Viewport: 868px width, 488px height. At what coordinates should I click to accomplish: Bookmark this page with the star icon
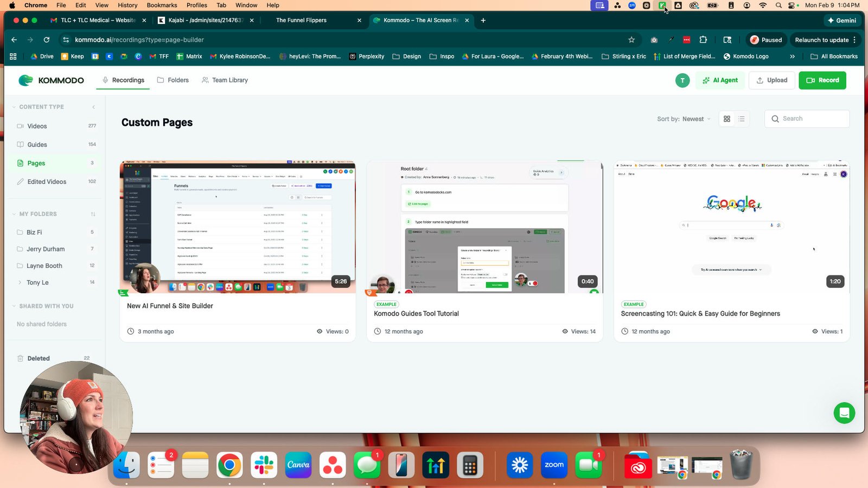pyautogui.click(x=631, y=40)
